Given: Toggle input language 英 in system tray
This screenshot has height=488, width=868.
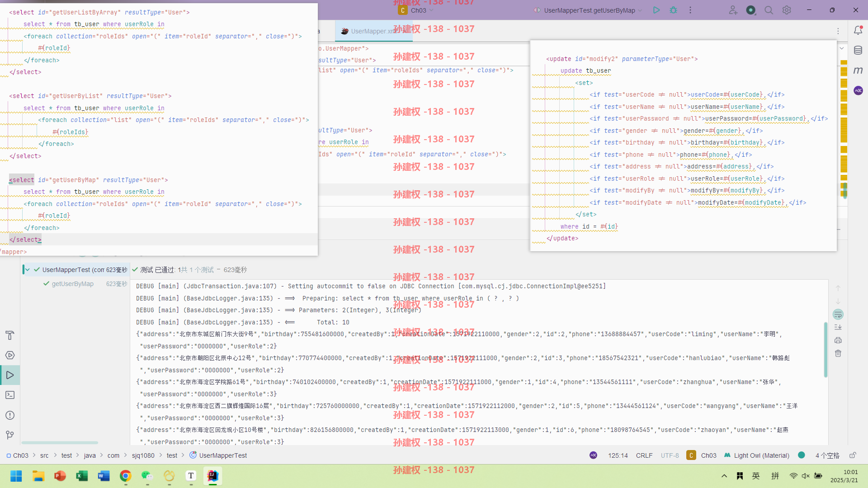Looking at the screenshot, I should 756,476.
